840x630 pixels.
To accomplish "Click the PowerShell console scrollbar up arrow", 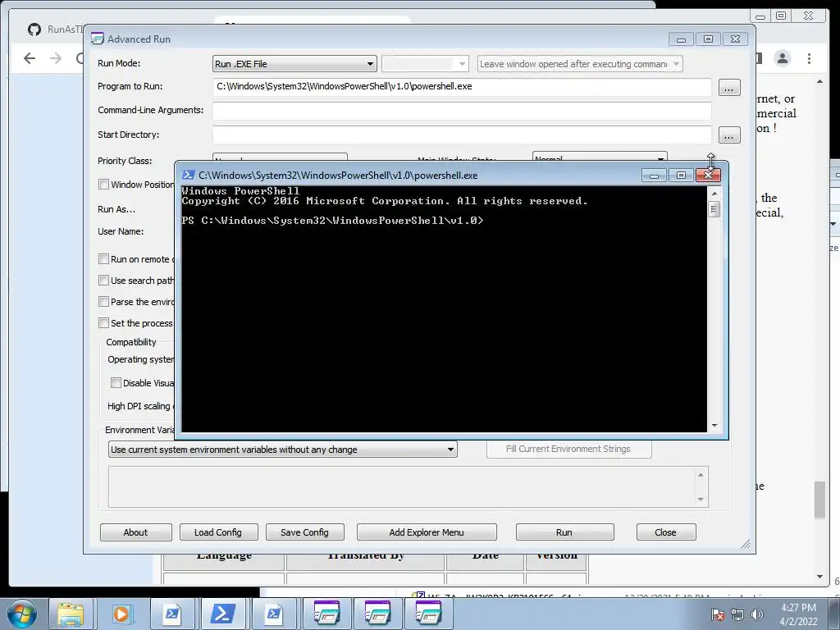I will coord(714,194).
